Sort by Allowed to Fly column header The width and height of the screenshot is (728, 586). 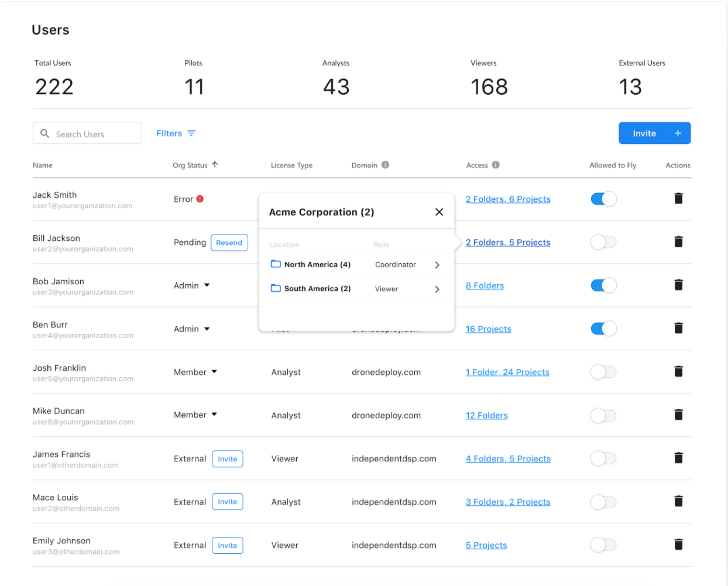click(x=613, y=165)
